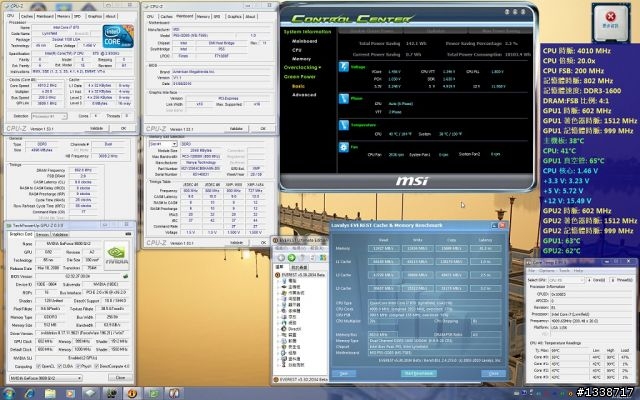The image size is (640, 400).
Task: Open the Select CPU dropdown in Core Temp
Action: 567,280
